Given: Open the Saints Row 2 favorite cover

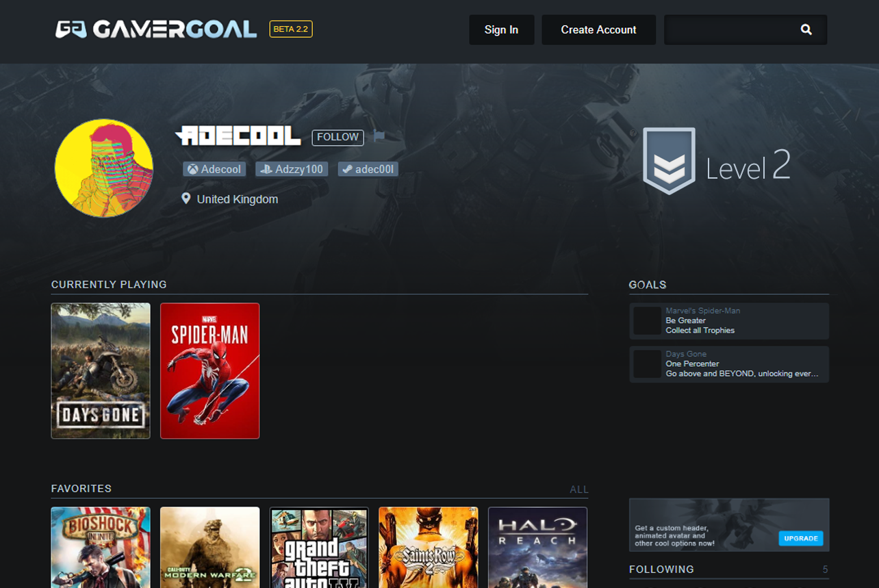Looking at the screenshot, I should [428, 547].
